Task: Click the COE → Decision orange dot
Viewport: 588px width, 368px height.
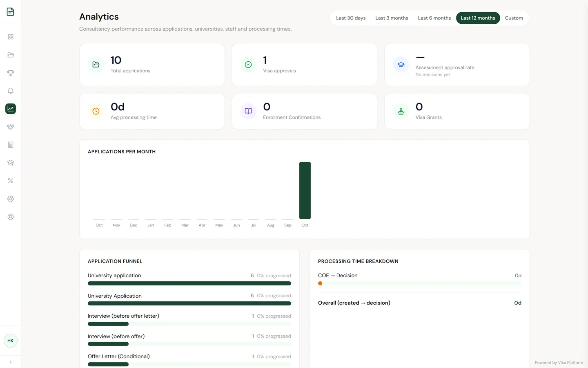Action: (320, 283)
